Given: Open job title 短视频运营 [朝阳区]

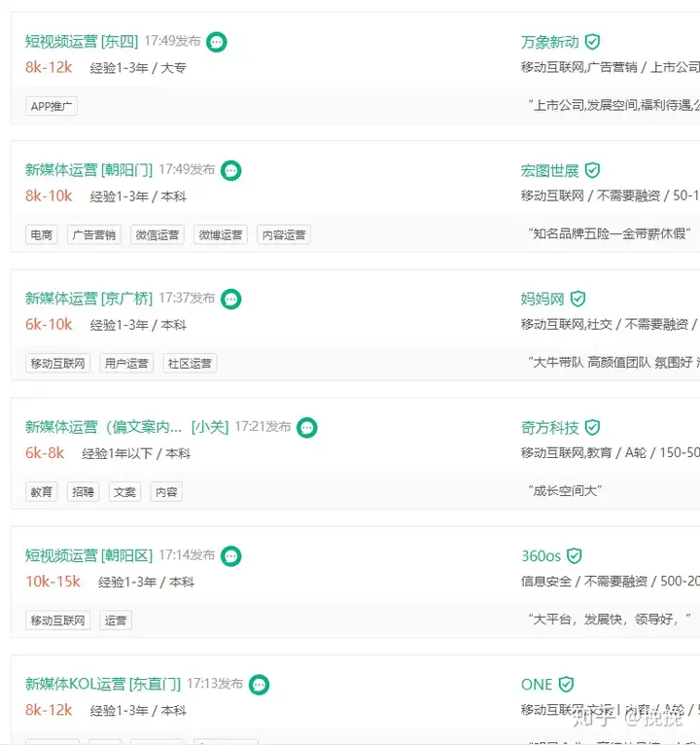Looking at the screenshot, I should (88, 555).
